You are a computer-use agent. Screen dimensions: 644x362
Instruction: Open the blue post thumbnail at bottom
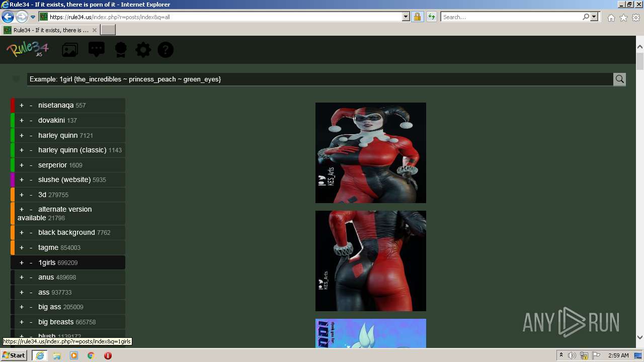(x=371, y=333)
